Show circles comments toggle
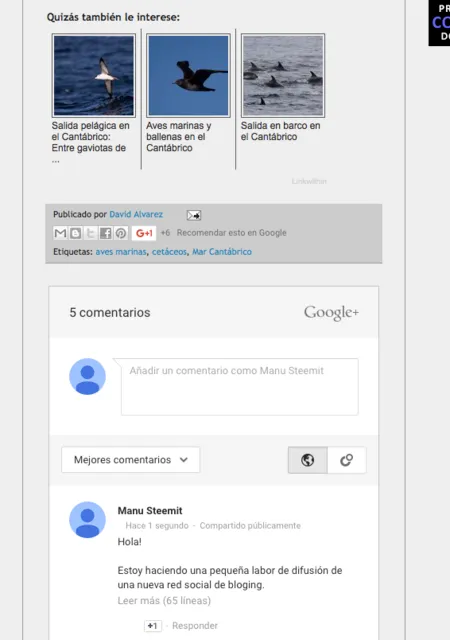 [346, 460]
